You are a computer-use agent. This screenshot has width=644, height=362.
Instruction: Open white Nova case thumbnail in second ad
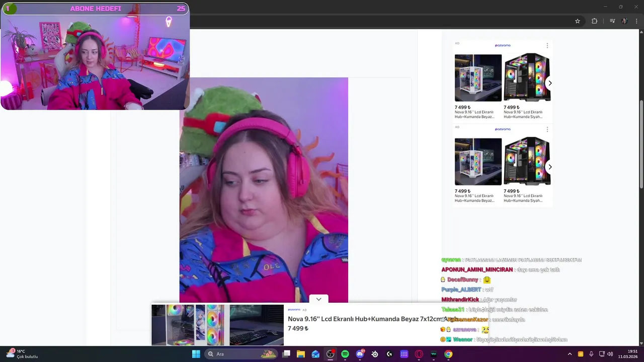click(x=478, y=161)
